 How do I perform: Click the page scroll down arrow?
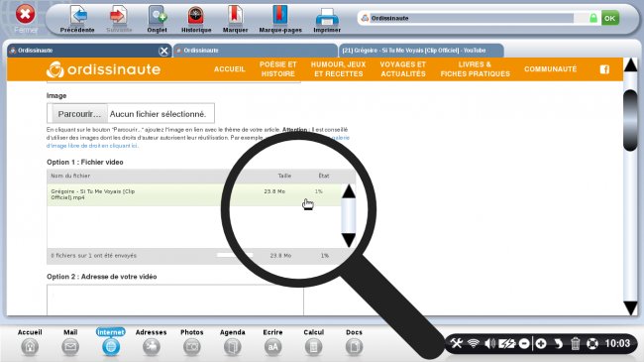(630, 307)
